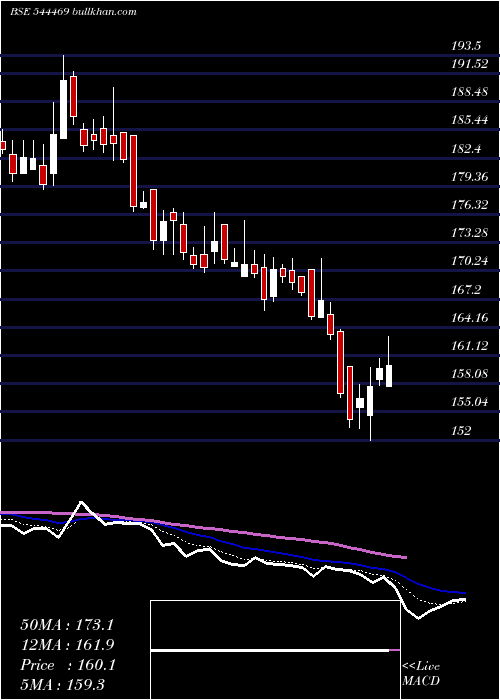Click the 193.5 price axis label
The height and width of the screenshot is (700, 500).
(466, 45)
